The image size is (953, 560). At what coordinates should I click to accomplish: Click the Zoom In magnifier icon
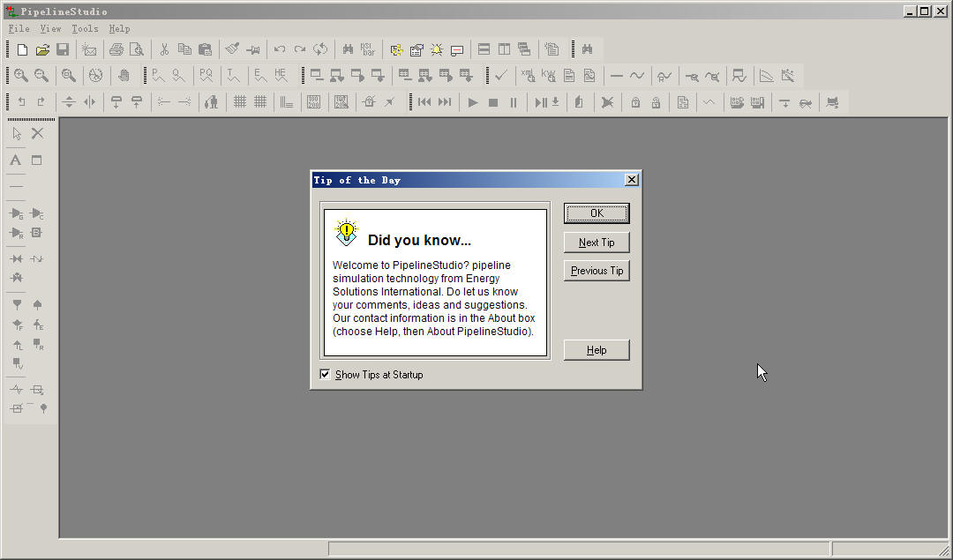[20, 75]
